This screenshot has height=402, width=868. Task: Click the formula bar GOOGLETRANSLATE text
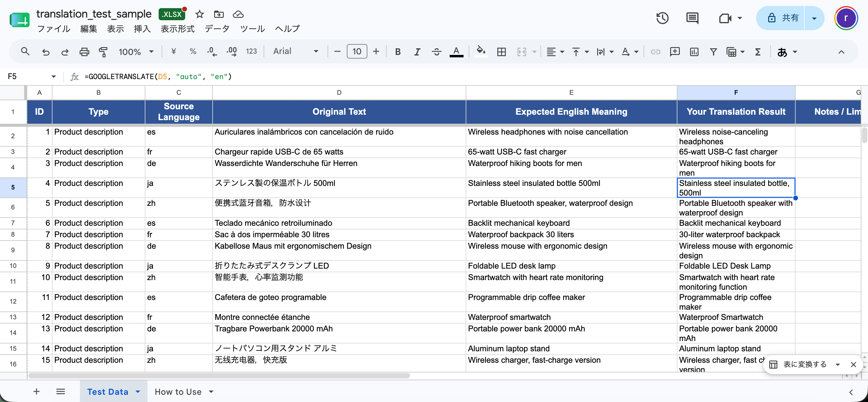[x=158, y=77]
